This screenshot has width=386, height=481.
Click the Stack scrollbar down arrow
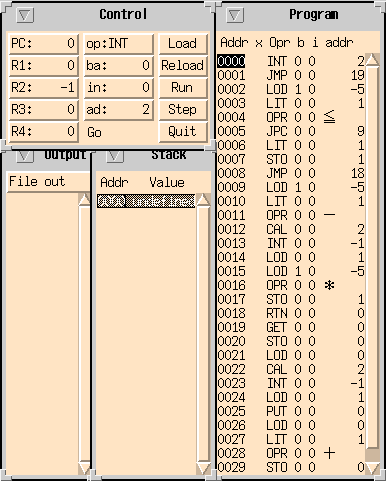203,467
